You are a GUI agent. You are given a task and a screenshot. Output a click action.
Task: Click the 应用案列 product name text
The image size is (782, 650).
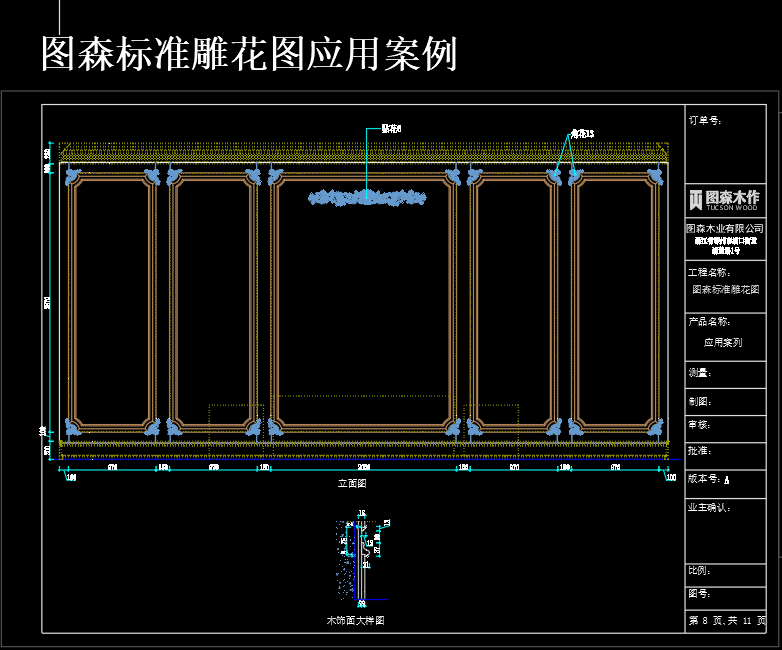(x=723, y=342)
